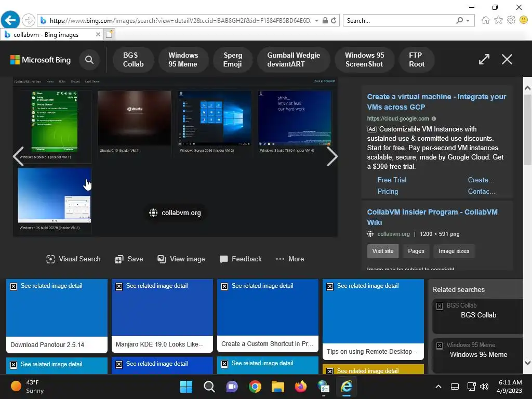
Task: Open a new browser tab
Action: click(x=110, y=34)
